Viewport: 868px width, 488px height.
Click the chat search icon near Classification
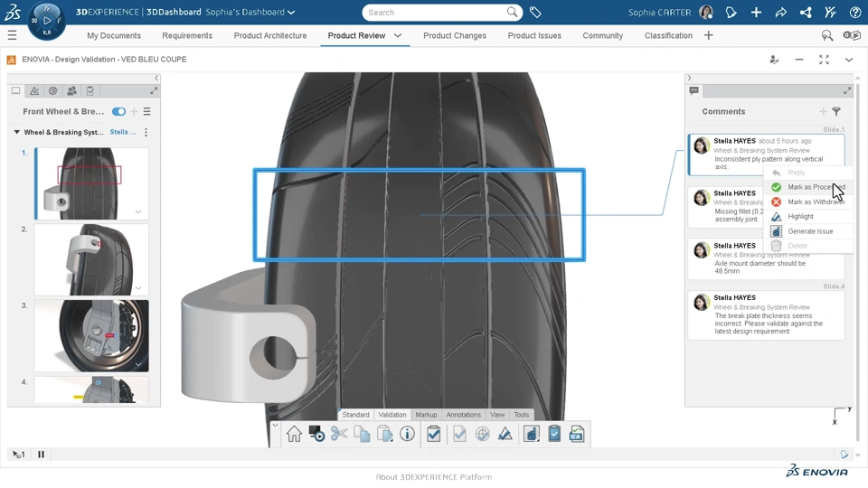pyautogui.click(x=826, y=35)
